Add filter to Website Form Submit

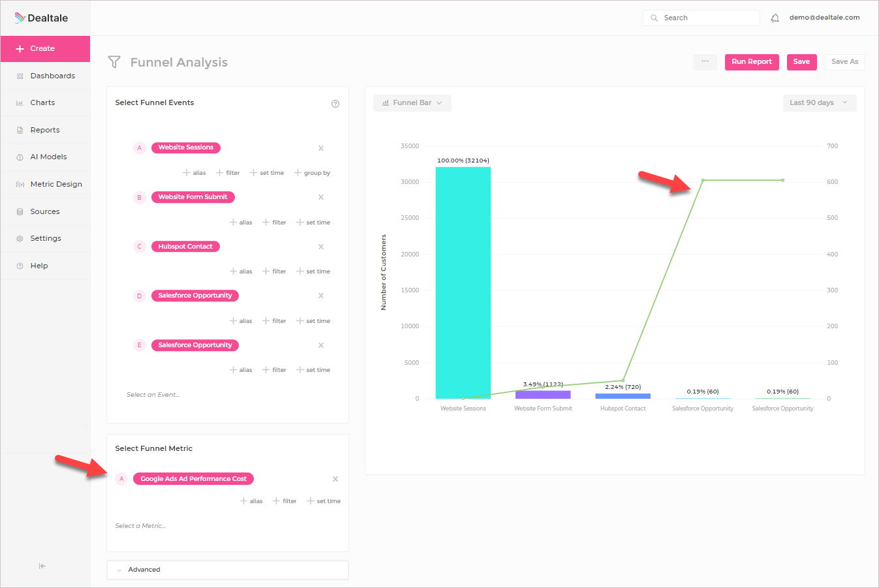tap(275, 223)
